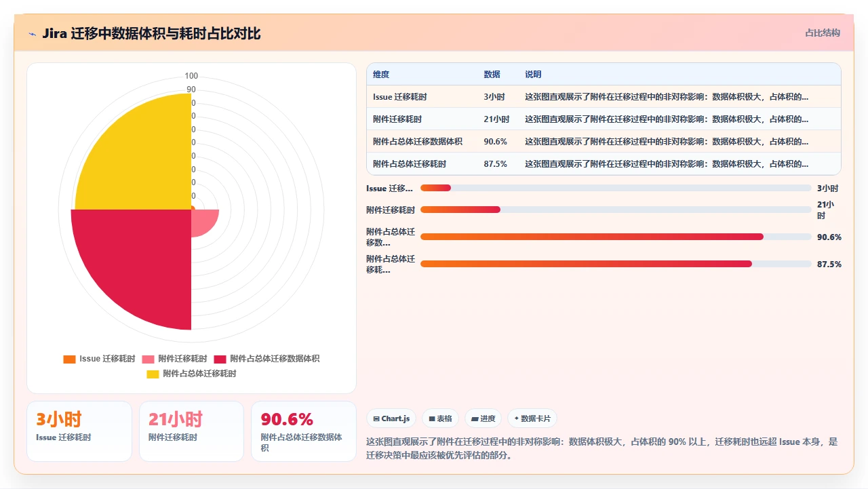Image resolution: width=868 pixels, height=489 pixels.
Task: Select the 数据 column header
Action: tap(492, 75)
